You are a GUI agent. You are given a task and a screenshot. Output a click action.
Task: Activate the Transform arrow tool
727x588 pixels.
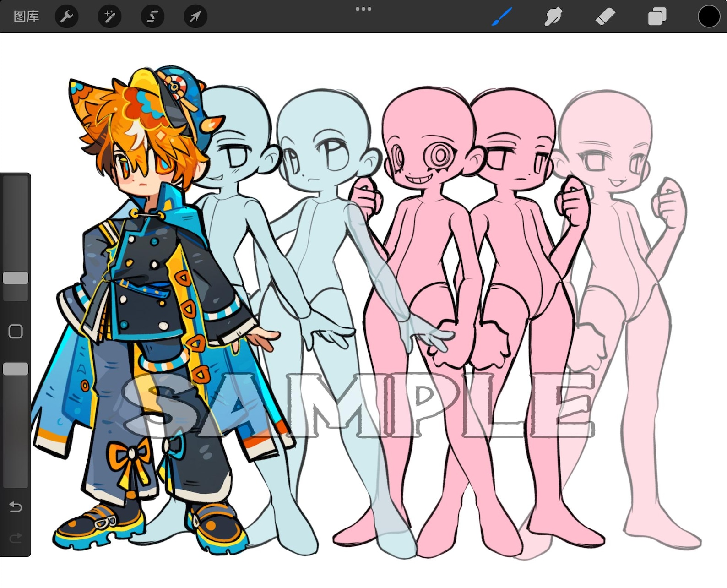195,16
